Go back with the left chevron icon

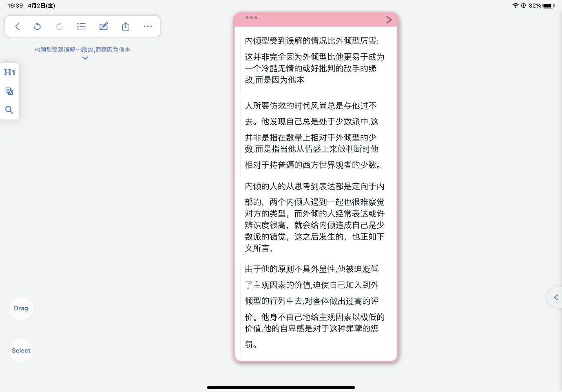18,26
